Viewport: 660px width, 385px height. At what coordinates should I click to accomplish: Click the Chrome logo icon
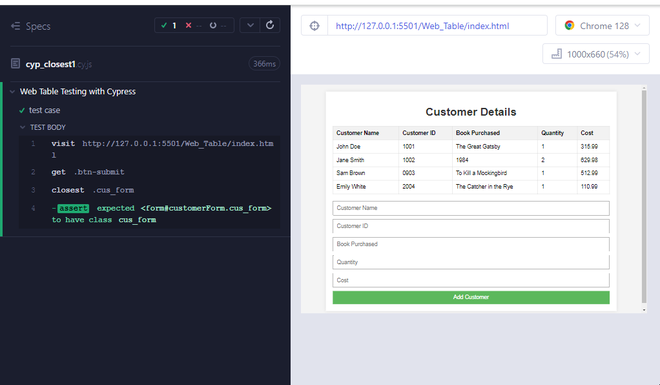(570, 25)
